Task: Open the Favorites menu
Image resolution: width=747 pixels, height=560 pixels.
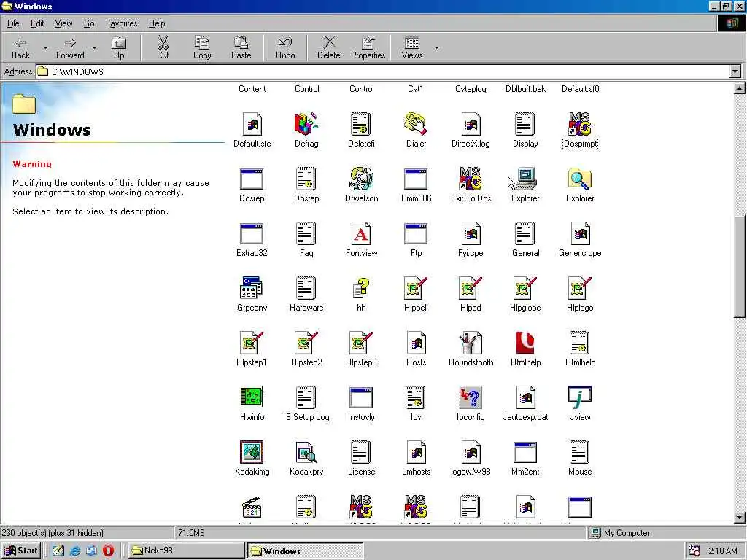Action: click(122, 23)
